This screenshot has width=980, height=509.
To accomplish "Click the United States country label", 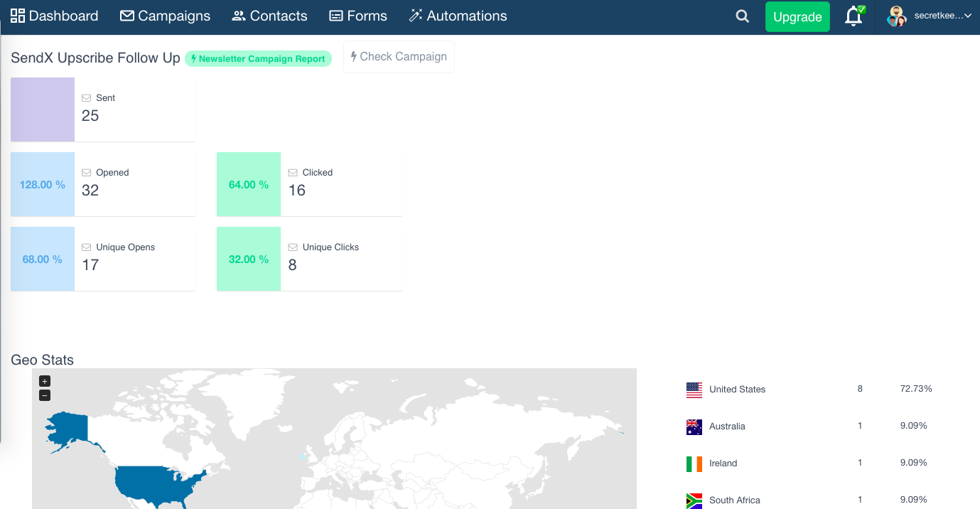I will click(738, 390).
